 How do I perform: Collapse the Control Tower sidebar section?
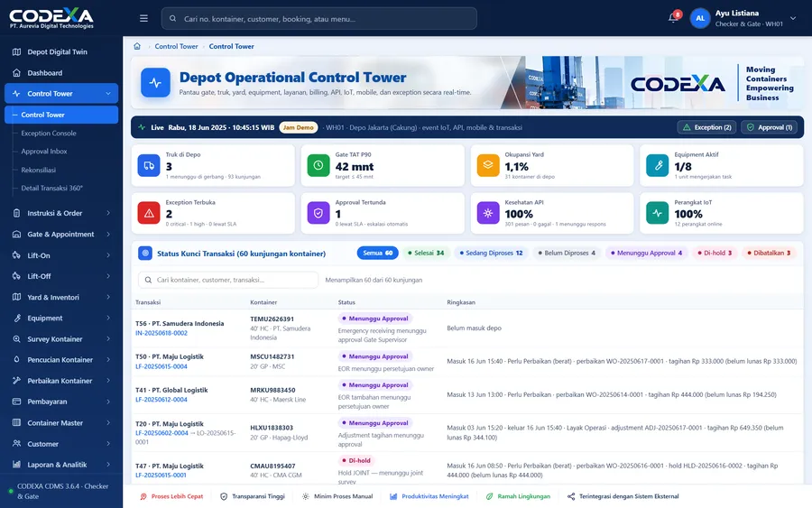tap(108, 94)
